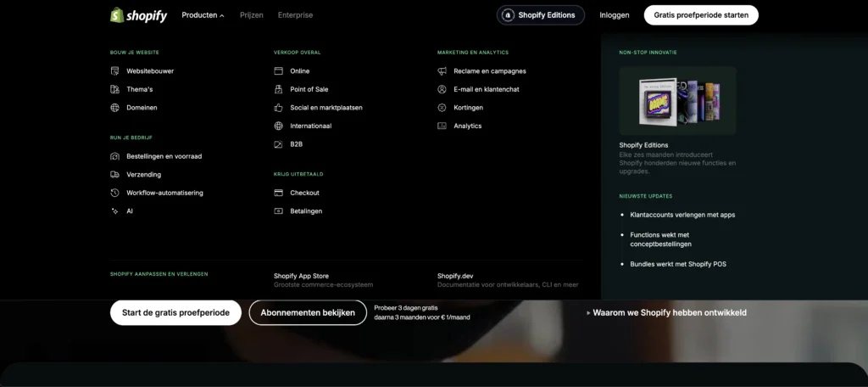Click the Websitebouwer icon
The width and height of the screenshot is (868, 387).
click(x=115, y=71)
